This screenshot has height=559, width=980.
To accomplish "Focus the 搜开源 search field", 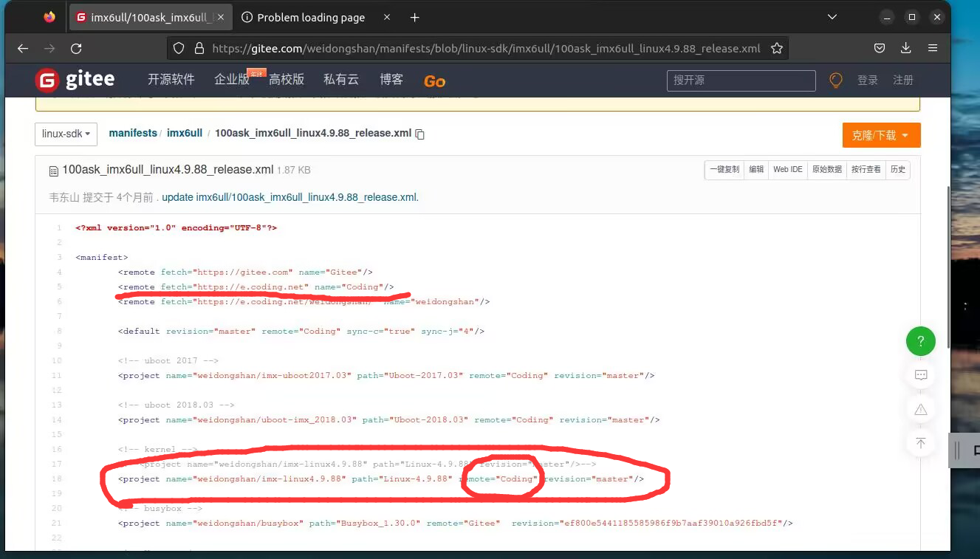I will click(x=741, y=80).
